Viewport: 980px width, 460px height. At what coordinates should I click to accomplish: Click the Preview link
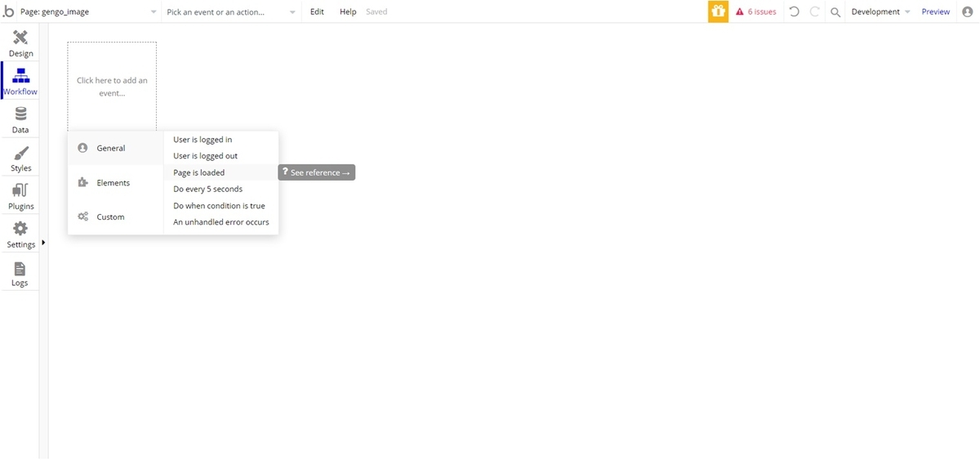(x=936, y=11)
